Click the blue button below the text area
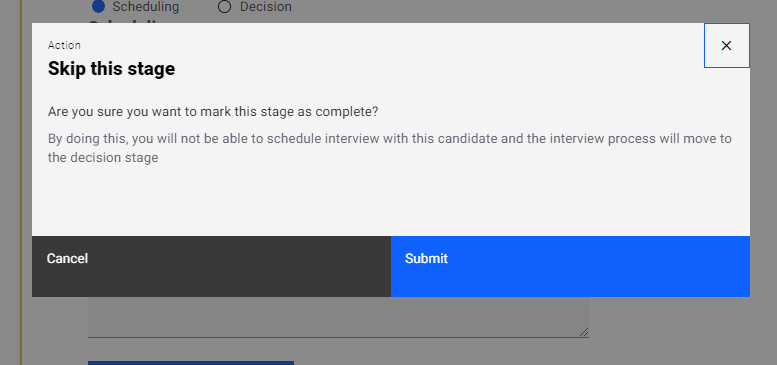 pos(191,363)
